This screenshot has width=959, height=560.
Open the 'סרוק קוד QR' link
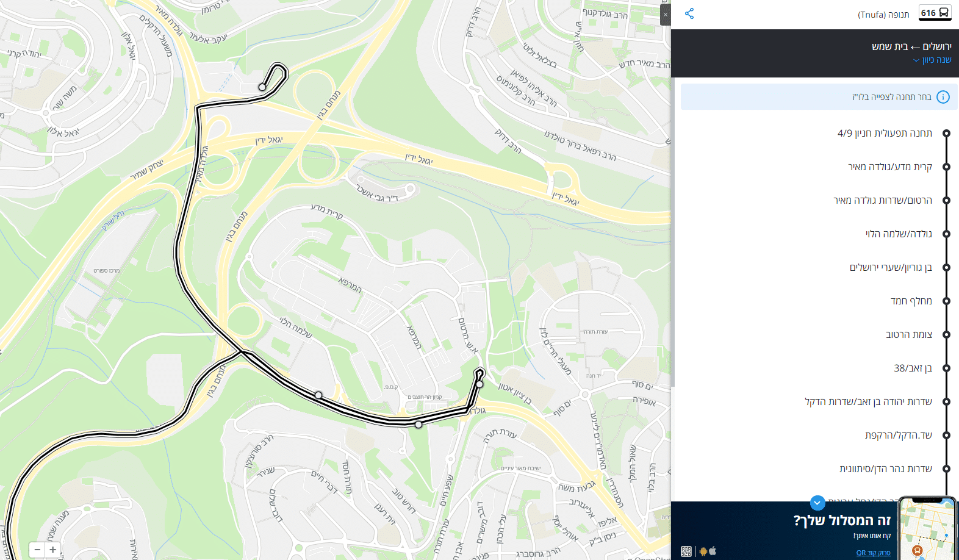[x=873, y=553]
